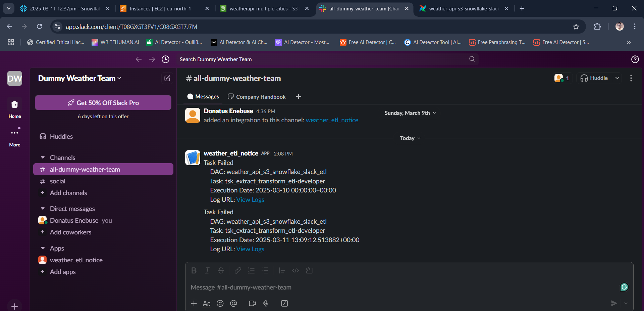Image resolution: width=644 pixels, height=311 pixels.
Task: Open weather_etl_notice integration link
Action: pyautogui.click(x=332, y=120)
